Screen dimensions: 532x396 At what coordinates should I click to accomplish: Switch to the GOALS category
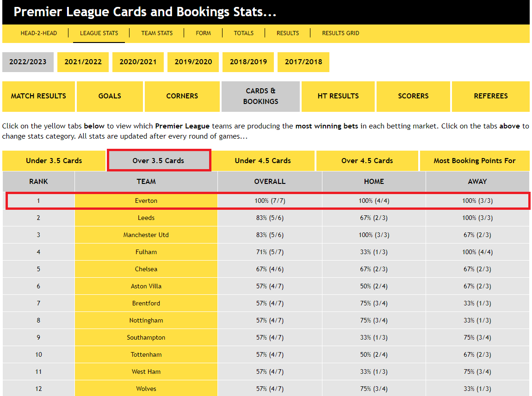coord(110,96)
